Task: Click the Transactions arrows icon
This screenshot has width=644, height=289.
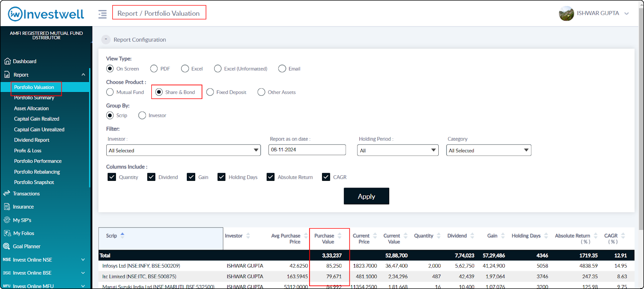Action: pos(6,193)
